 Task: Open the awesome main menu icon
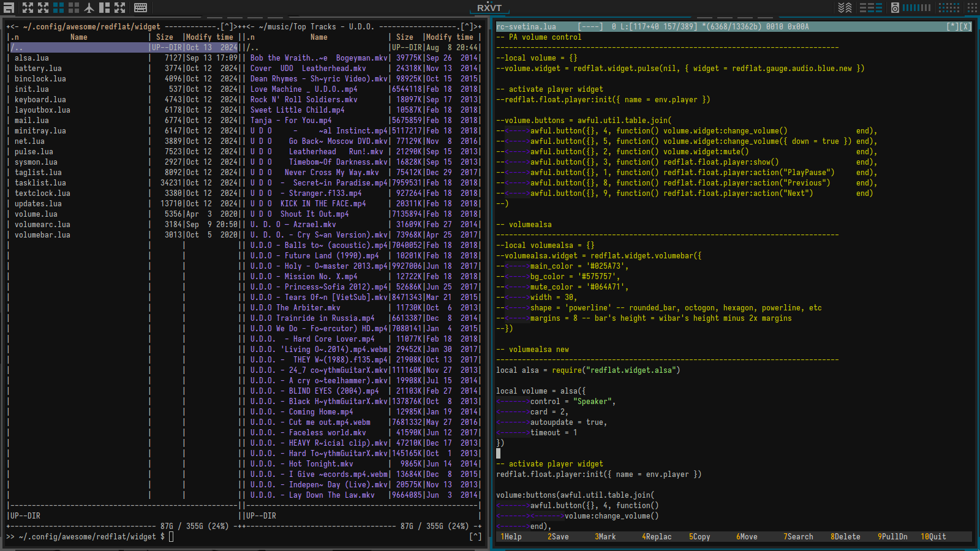9,7
